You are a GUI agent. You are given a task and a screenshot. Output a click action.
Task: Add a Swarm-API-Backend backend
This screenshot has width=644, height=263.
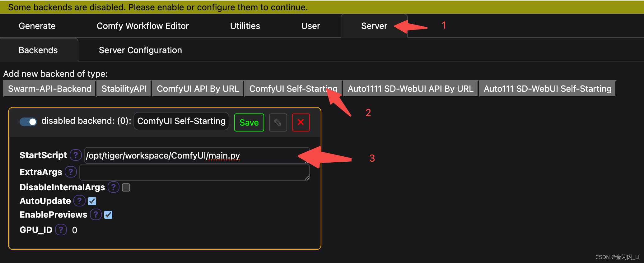tap(49, 89)
